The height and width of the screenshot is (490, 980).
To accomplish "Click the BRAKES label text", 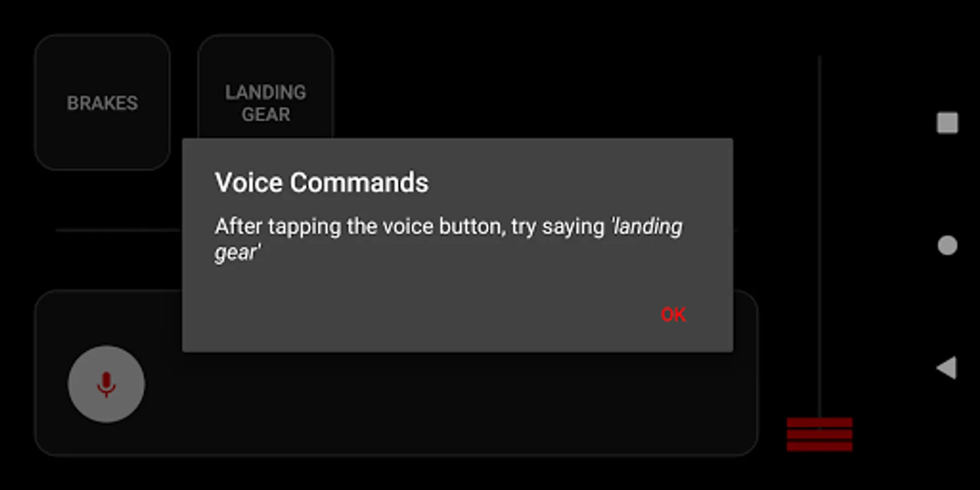I will point(102,103).
